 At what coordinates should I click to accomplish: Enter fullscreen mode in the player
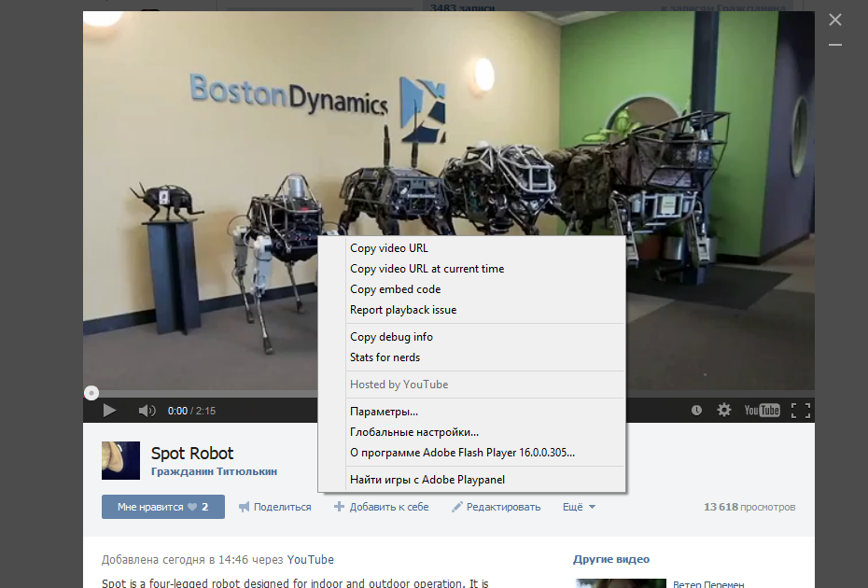[800, 411]
